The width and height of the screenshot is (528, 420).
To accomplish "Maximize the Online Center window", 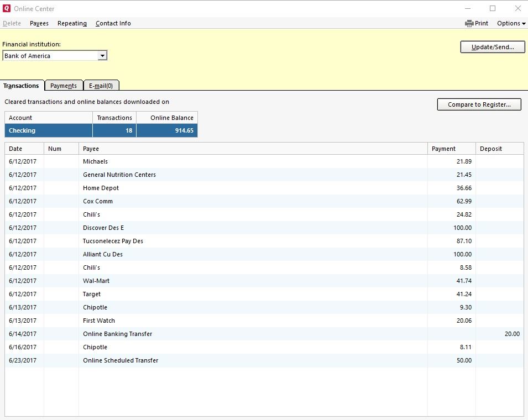I will point(493,8).
